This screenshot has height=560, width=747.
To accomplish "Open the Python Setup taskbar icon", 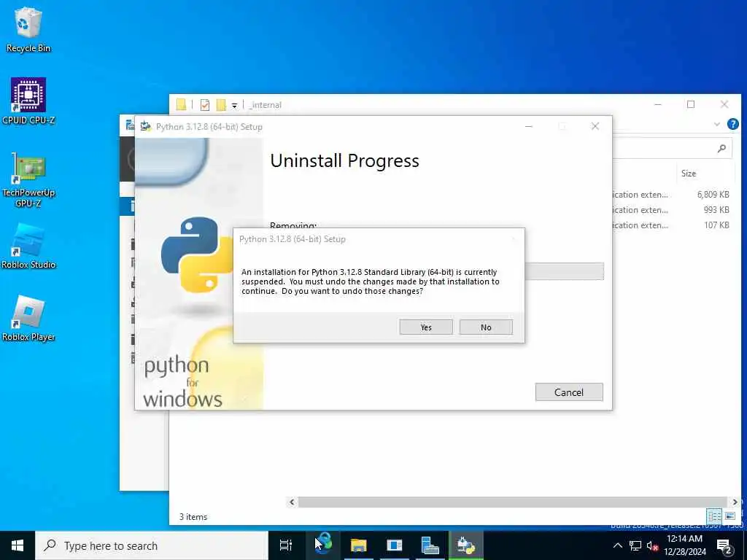I will click(466, 545).
